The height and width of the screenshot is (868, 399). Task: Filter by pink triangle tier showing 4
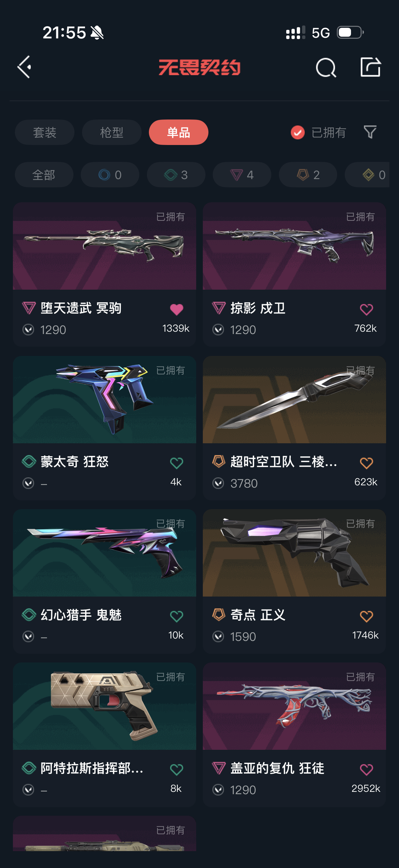click(x=242, y=174)
